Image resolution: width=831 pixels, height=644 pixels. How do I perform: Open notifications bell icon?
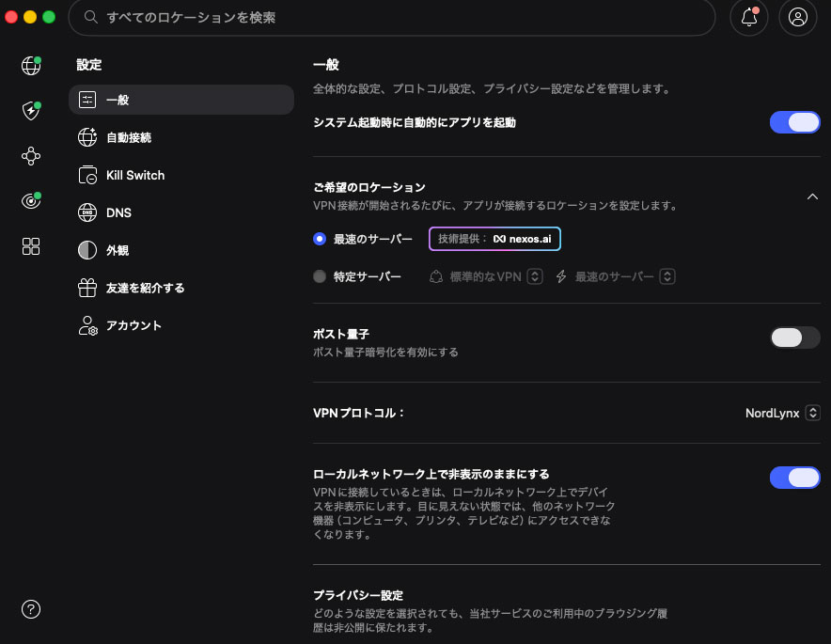point(749,18)
